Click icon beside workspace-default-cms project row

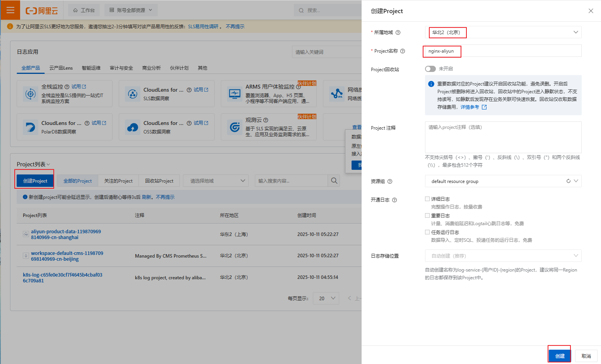point(26,256)
